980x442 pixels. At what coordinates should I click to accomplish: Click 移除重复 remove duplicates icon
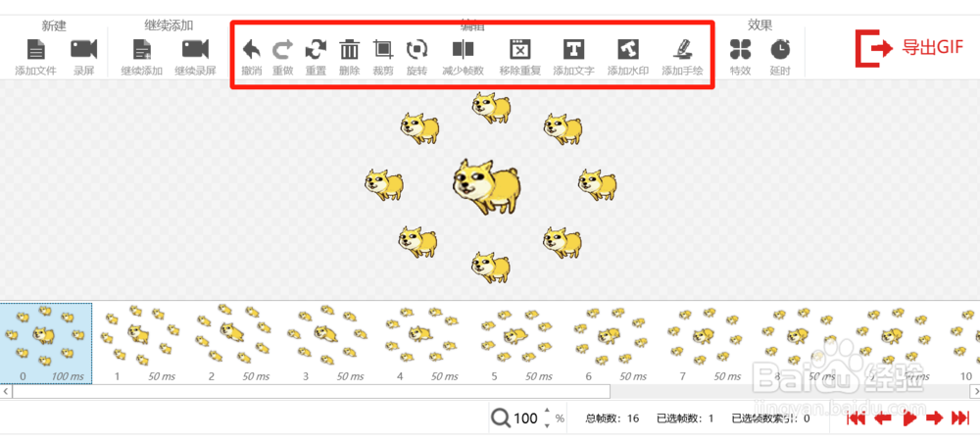coord(520,49)
